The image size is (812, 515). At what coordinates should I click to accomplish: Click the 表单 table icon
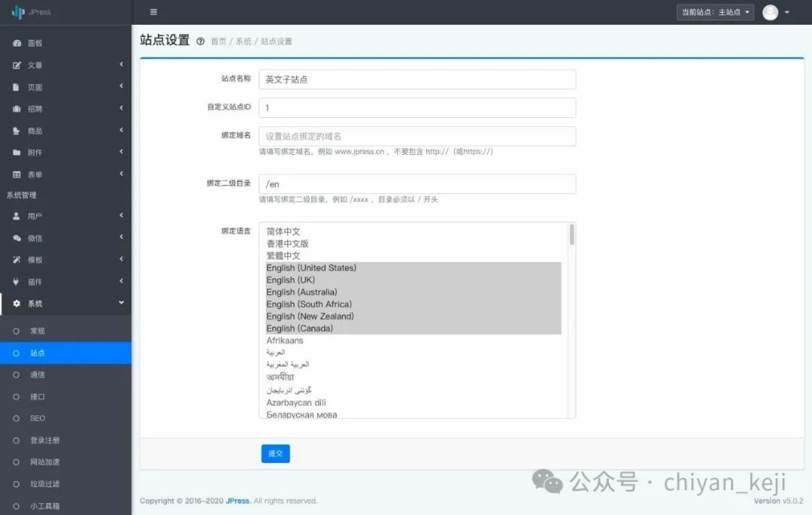point(17,175)
